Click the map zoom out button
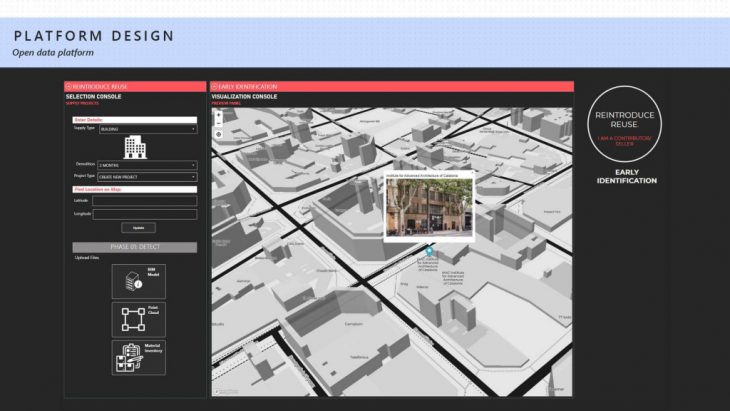This screenshot has width=730, height=411. coord(219,123)
